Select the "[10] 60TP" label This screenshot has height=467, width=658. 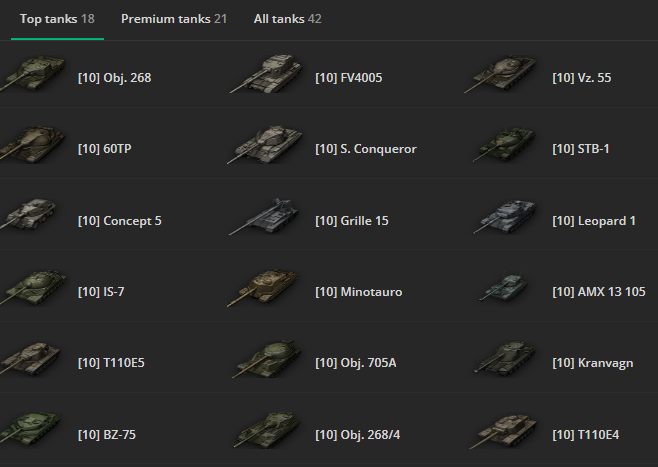[x=104, y=149]
